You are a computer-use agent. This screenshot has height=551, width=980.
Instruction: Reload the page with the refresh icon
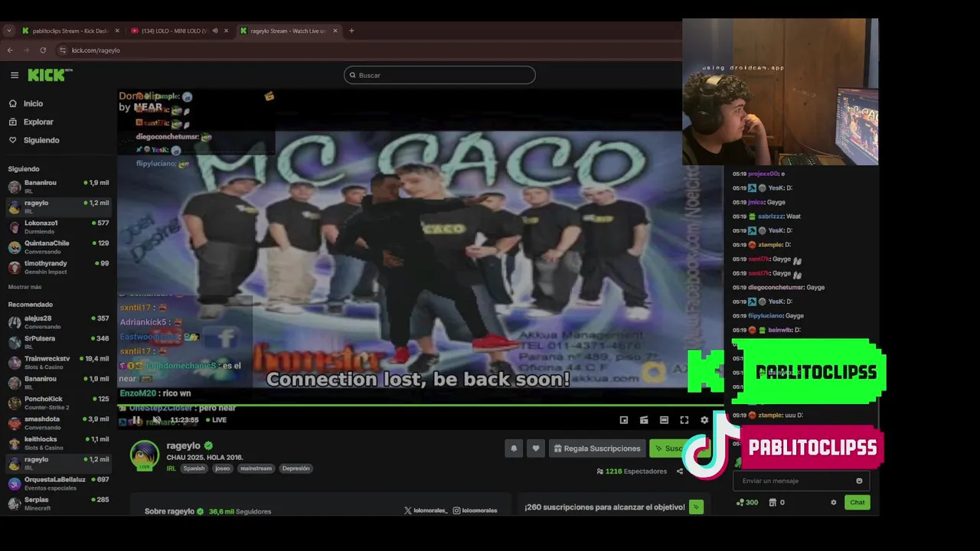tap(43, 51)
